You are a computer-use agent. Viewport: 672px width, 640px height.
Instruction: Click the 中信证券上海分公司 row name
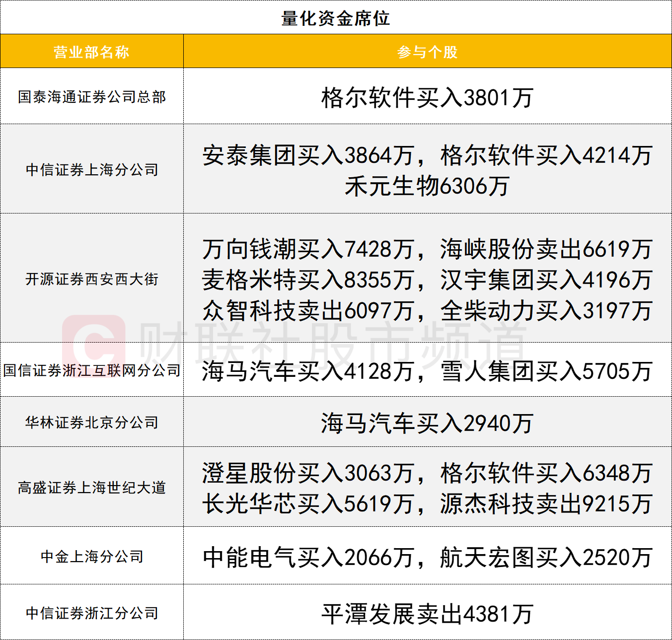point(92,170)
